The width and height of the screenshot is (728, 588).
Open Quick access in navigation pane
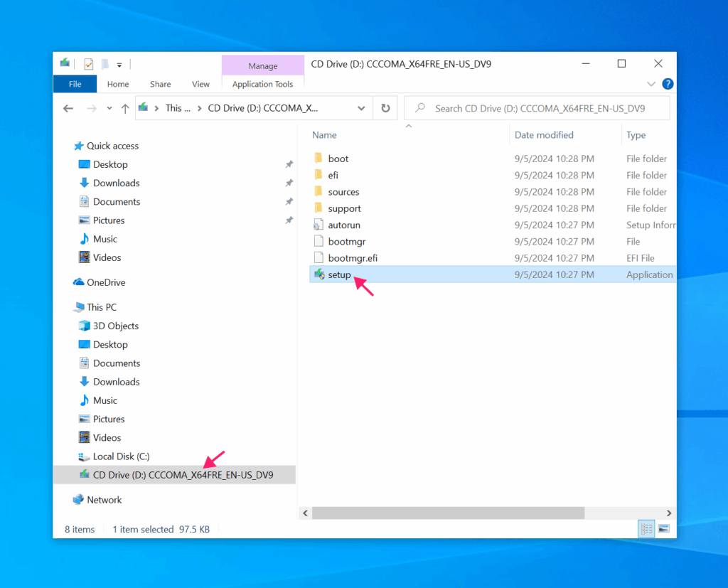coord(112,146)
